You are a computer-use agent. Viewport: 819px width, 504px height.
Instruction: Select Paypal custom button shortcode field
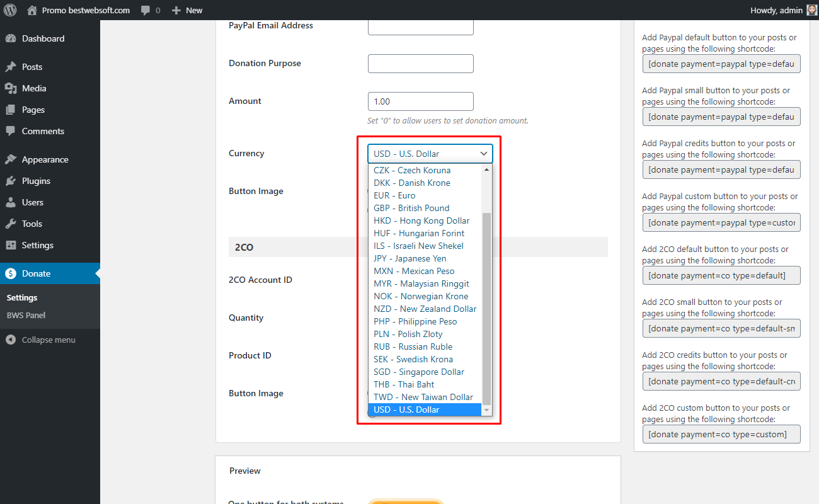[721, 222]
